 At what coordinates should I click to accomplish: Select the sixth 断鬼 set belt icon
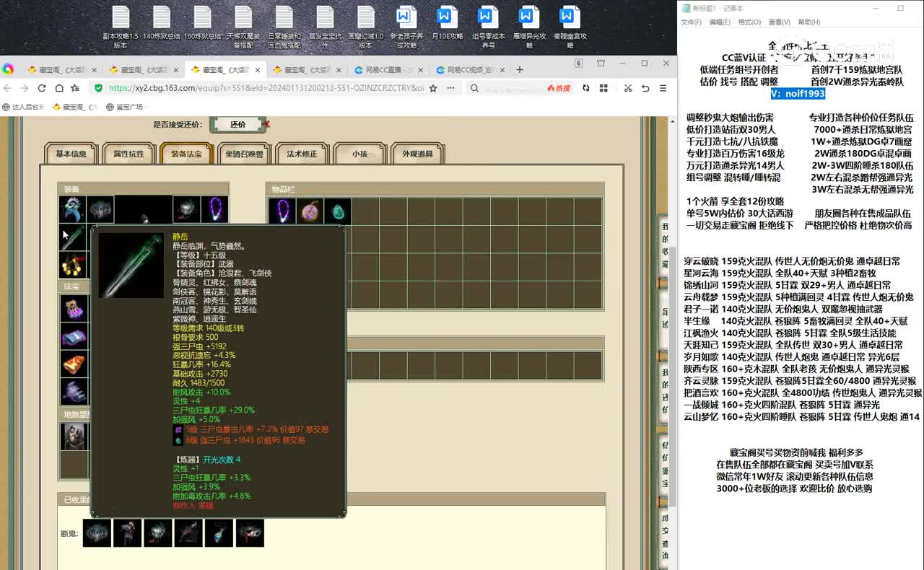point(250,533)
